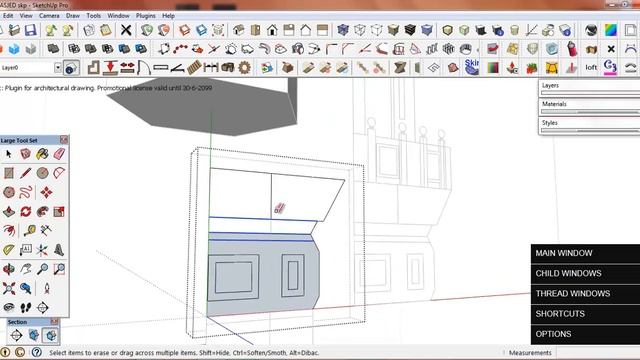Toggle Display Section Planes in Section toolbar

[33, 336]
